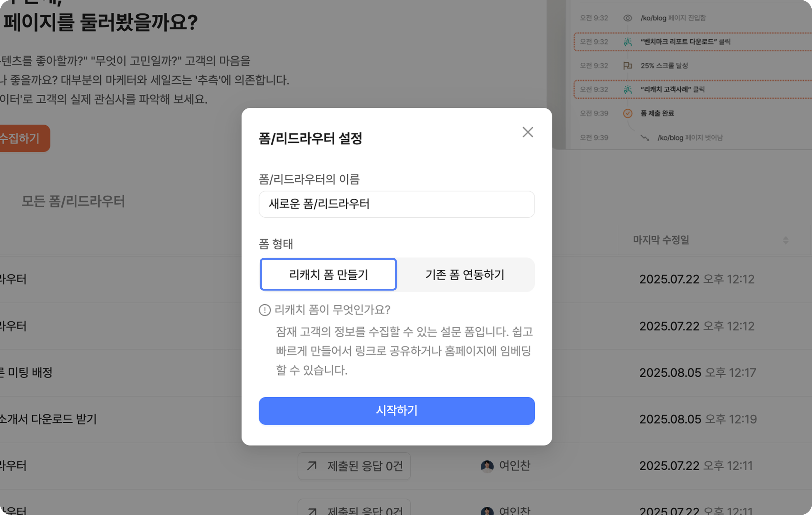Viewport: 812px width, 515px height.
Task: Click the eye icon for /ko/blog 진입
Action: (x=627, y=18)
